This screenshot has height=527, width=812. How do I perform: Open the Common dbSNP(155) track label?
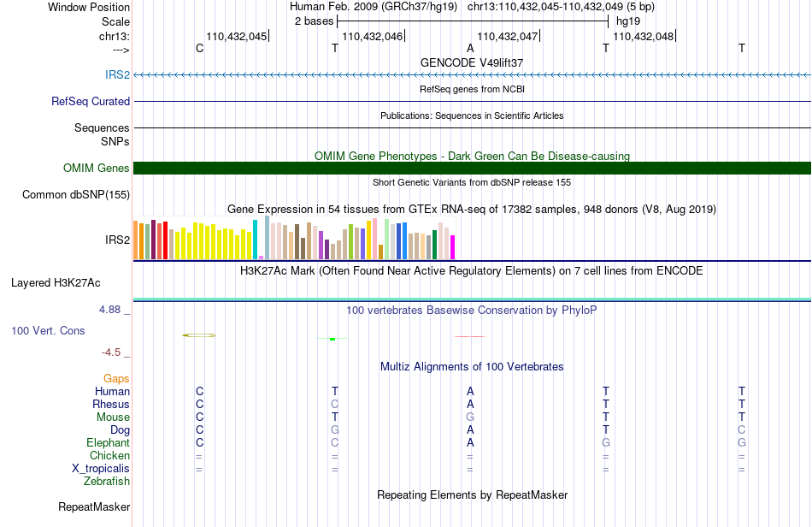coord(75,195)
